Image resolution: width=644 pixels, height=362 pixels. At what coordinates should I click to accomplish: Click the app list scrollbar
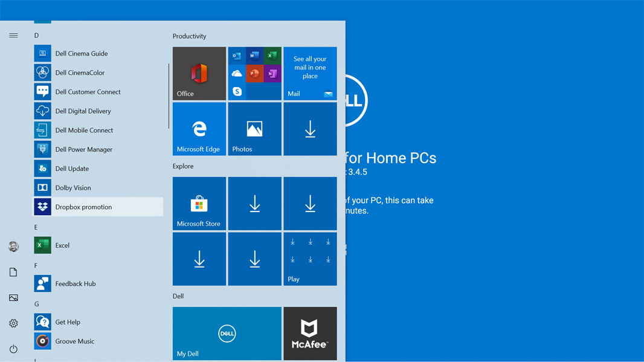pos(169,96)
